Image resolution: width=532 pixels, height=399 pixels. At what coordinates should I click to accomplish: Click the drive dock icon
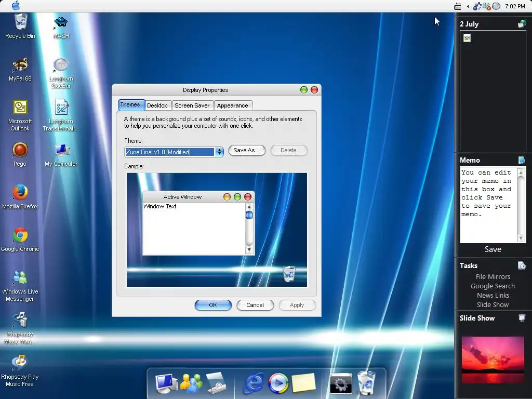point(216,383)
